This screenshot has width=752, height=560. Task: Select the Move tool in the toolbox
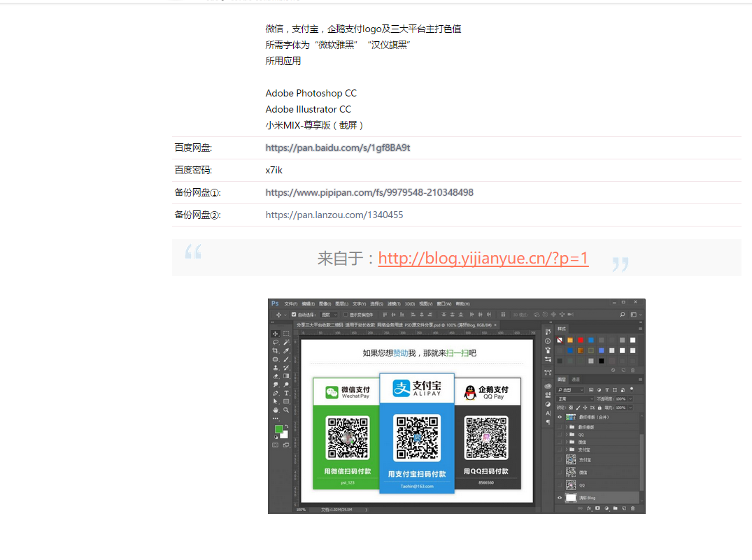click(276, 334)
